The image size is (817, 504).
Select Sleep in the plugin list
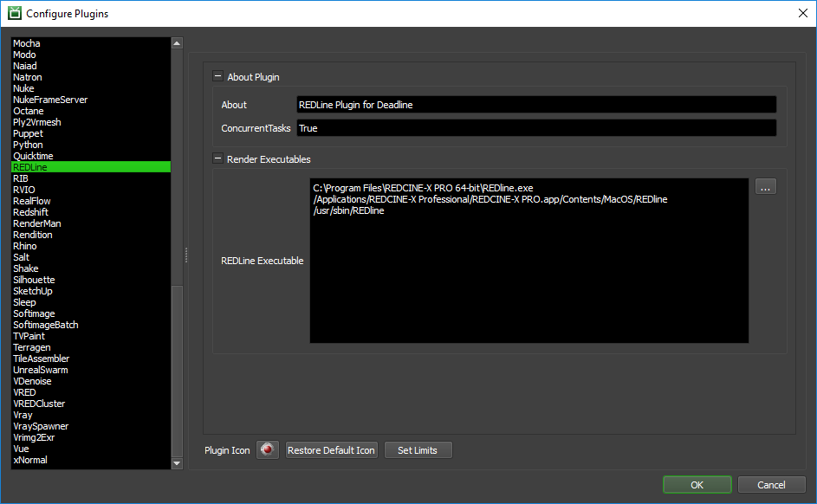[91, 302]
